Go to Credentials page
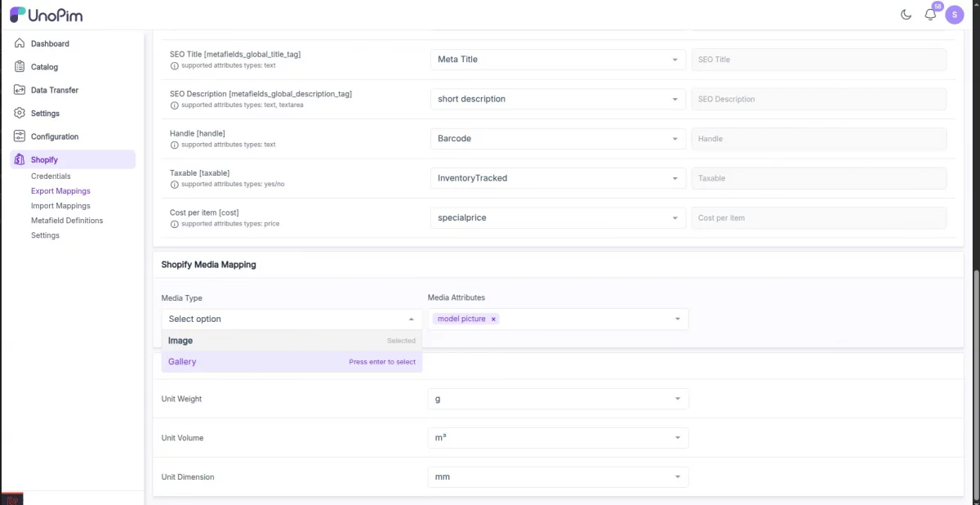 pyautogui.click(x=51, y=176)
